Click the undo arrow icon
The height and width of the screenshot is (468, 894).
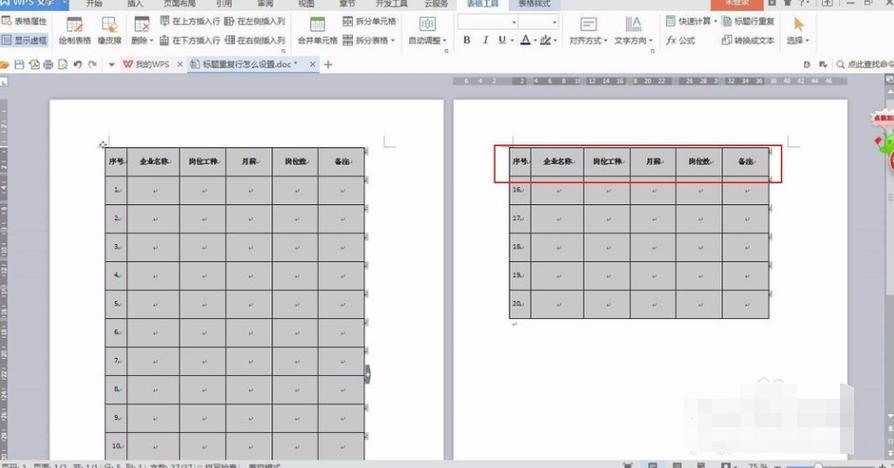click(78, 64)
